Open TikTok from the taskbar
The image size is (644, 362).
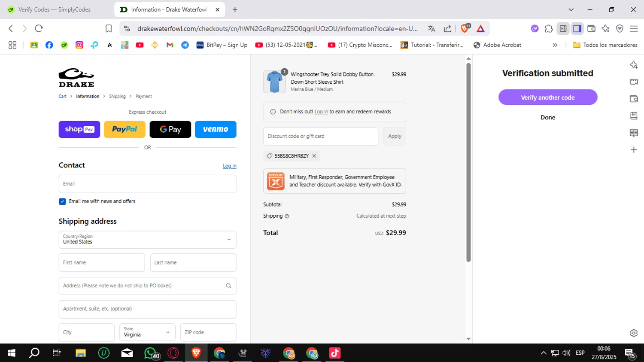coord(335,353)
